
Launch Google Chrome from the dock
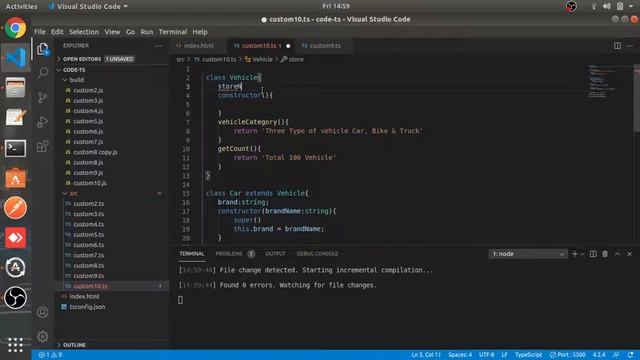[x=16, y=28]
